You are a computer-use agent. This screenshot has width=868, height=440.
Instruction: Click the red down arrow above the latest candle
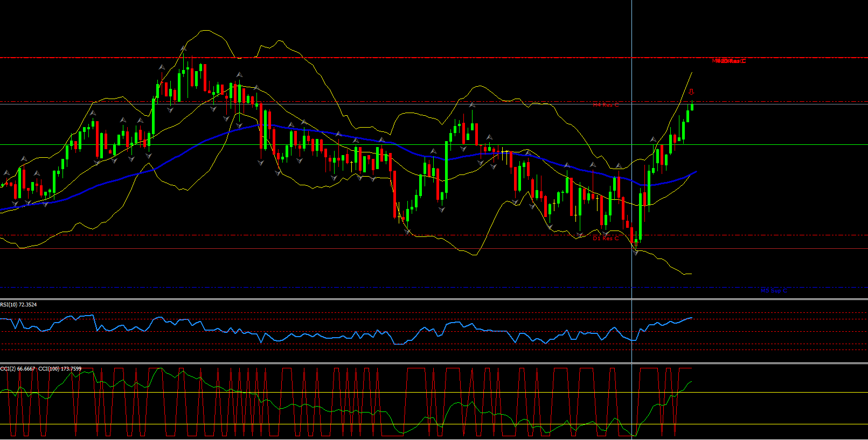click(691, 92)
